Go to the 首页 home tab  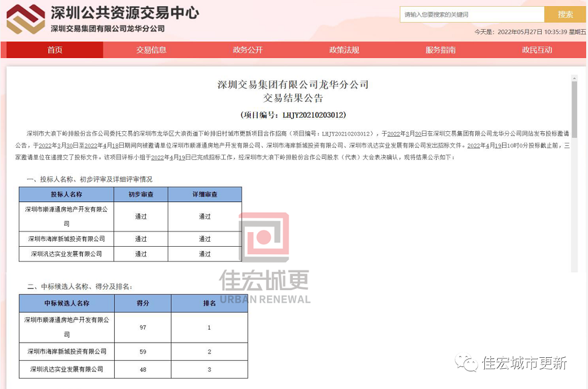click(x=55, y=50)
